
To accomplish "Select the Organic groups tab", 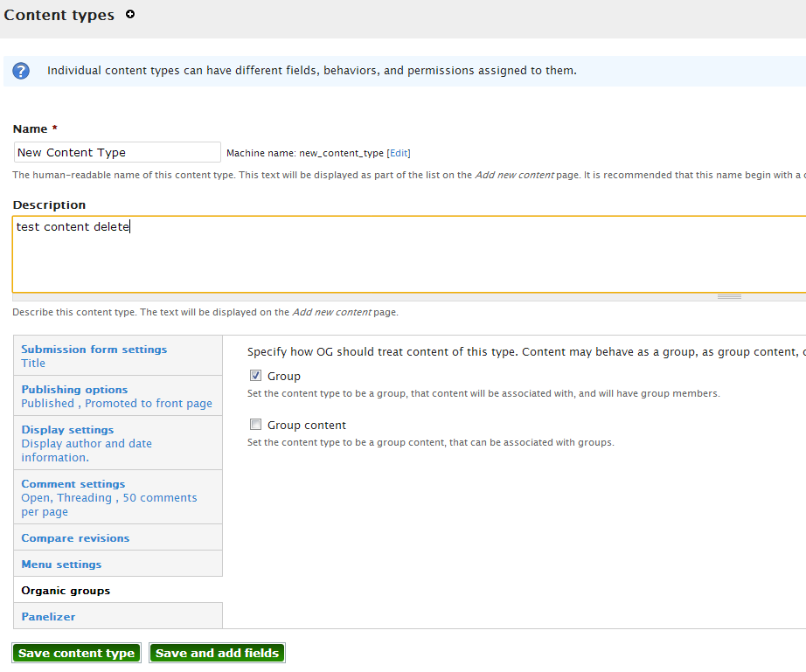I will point(65,590).
